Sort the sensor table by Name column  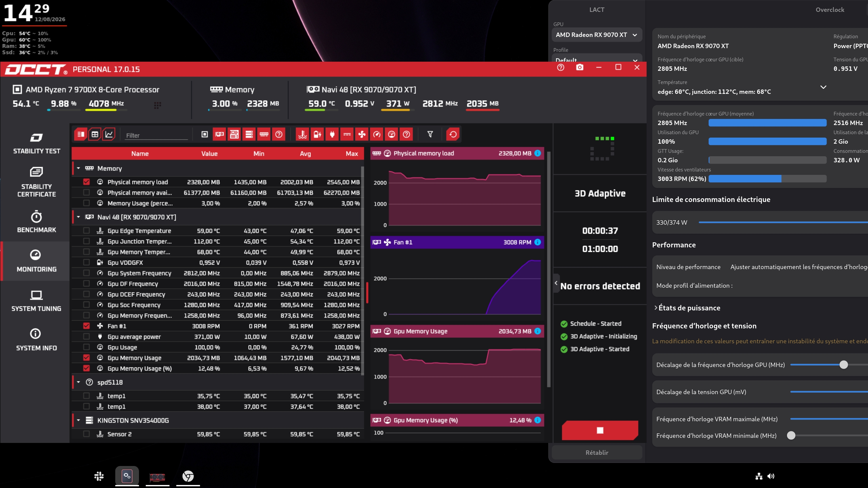140,154
